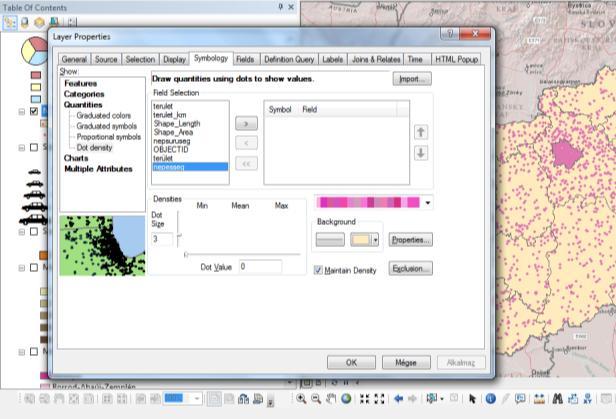616x419 pixels.
Task: Open the Selection tab
Action: click(x=140, y=59)
